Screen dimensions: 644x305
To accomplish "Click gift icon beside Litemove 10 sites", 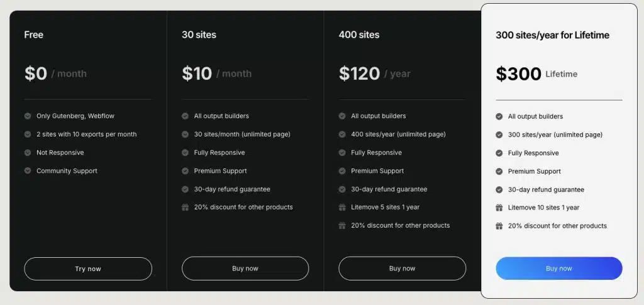I will [499, 208].
